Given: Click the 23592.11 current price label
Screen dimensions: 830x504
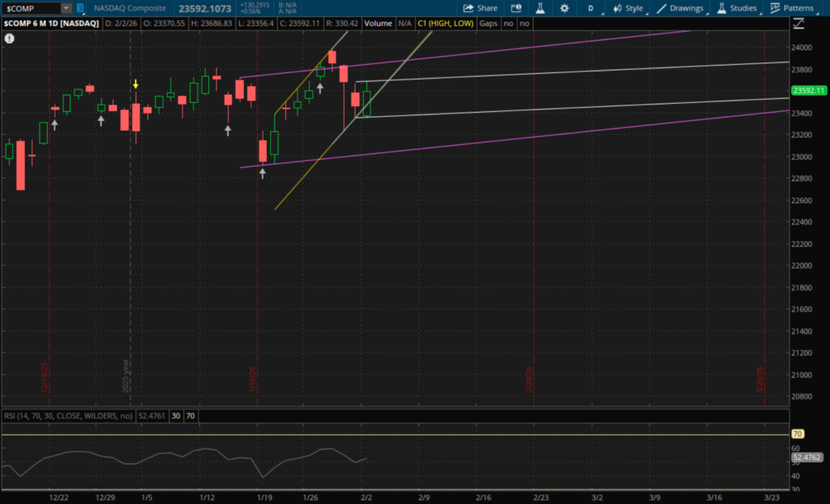Looking at the screenshot, I should [807, 91].
